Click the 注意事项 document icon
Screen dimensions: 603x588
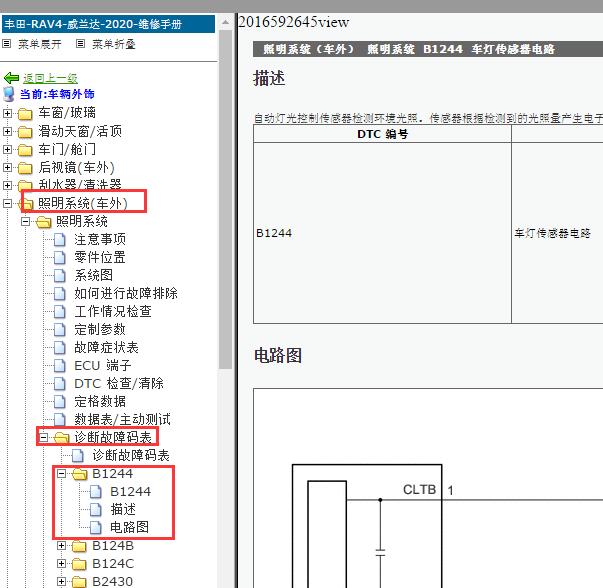(60, 240)
